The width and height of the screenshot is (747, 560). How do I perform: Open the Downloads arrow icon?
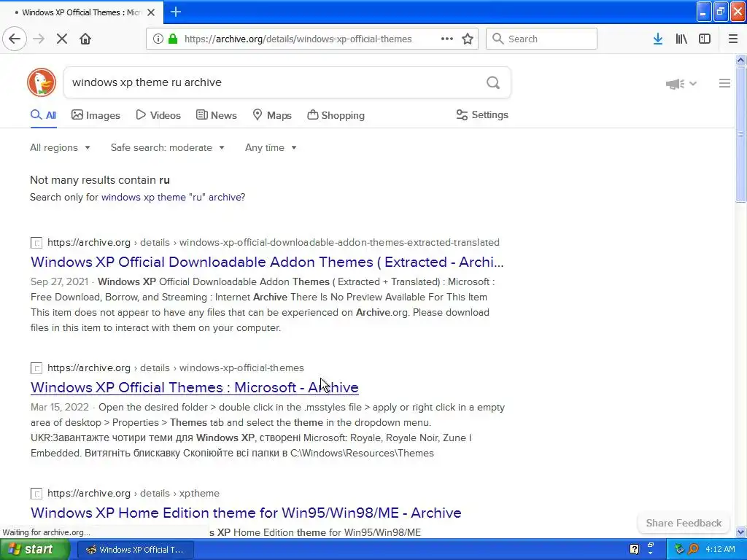658,39
